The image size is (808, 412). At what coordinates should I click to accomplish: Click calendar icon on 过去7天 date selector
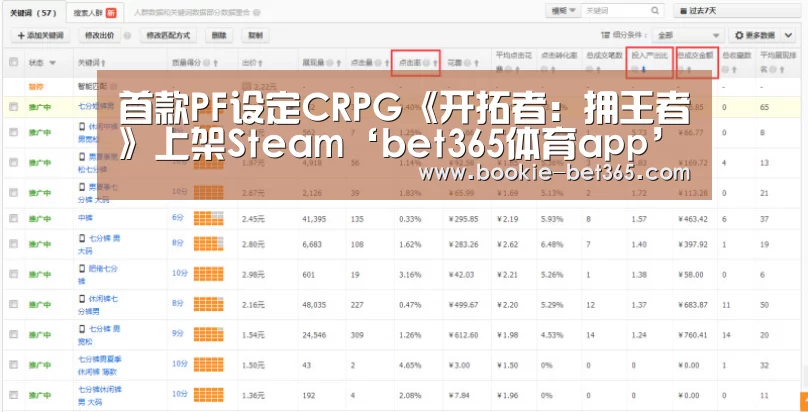coord(683,11)
